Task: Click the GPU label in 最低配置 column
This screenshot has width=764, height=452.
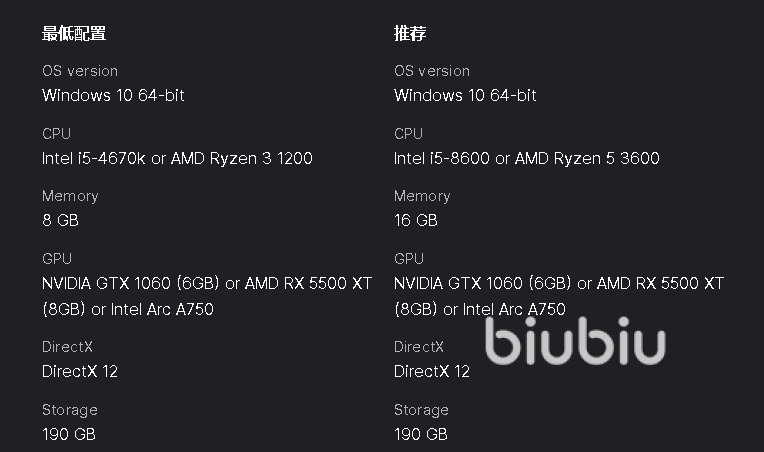Action: click(x=57, y=259)
